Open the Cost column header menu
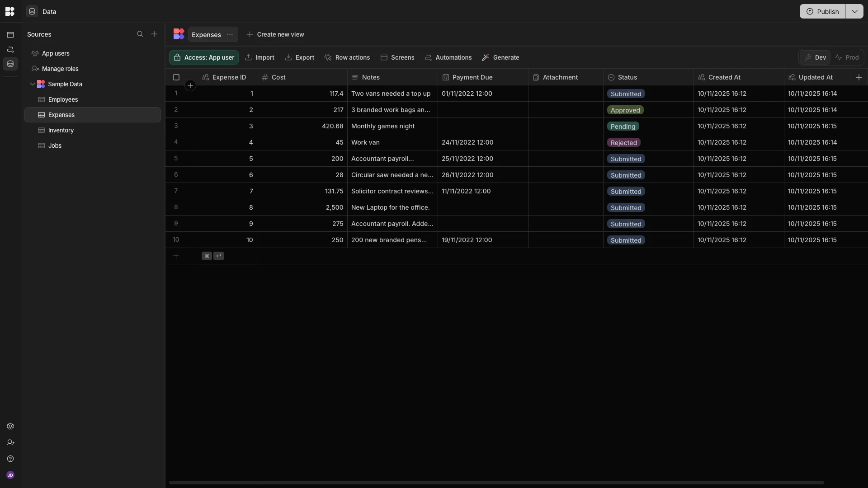868x488 pixels. point(302,77)
